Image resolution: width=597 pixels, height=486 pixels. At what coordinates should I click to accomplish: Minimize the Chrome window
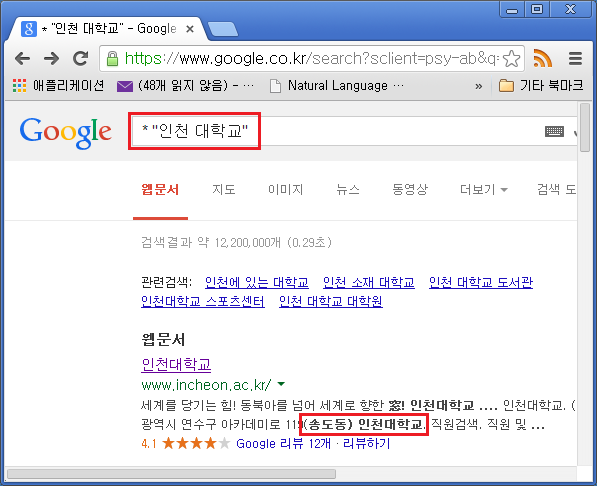(512, 10)
